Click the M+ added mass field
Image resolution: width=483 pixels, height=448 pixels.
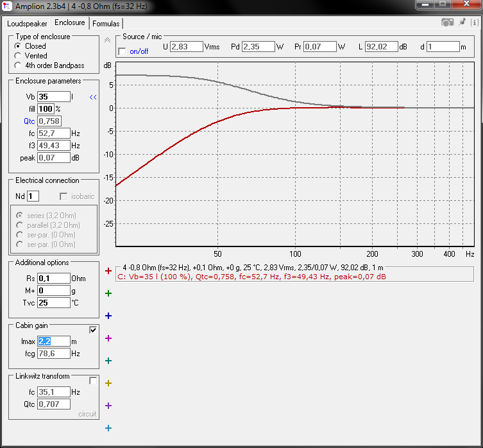pos(54,291)
